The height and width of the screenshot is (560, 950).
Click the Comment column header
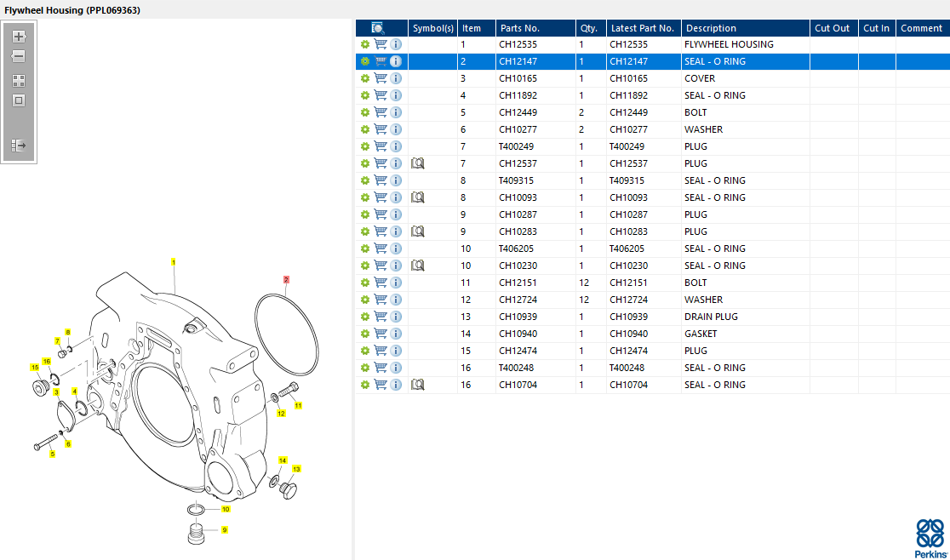point(922,28)
